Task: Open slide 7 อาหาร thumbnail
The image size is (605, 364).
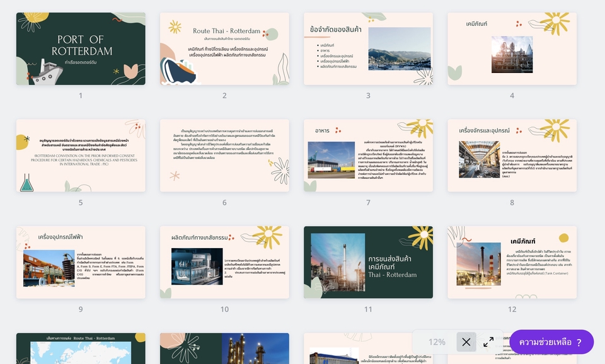Action: click(x=368, y=156)
